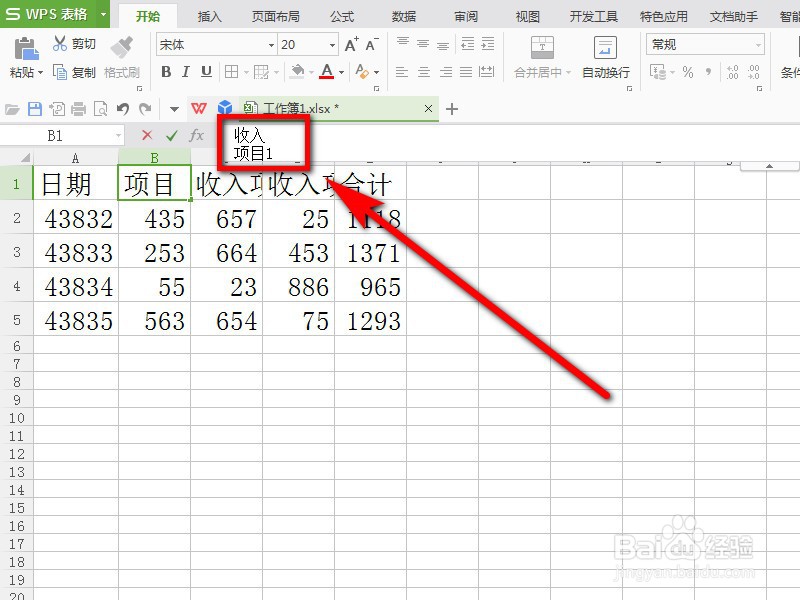Select the Format Painter tool
Image resolution: width=800 pixels, height=600 pixels.
point(120,57)
